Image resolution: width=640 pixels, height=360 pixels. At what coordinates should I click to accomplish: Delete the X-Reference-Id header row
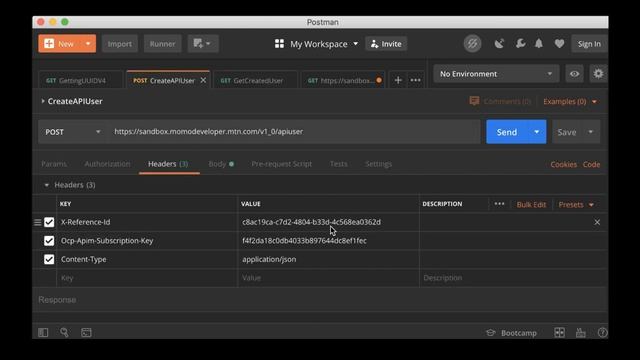597,222
